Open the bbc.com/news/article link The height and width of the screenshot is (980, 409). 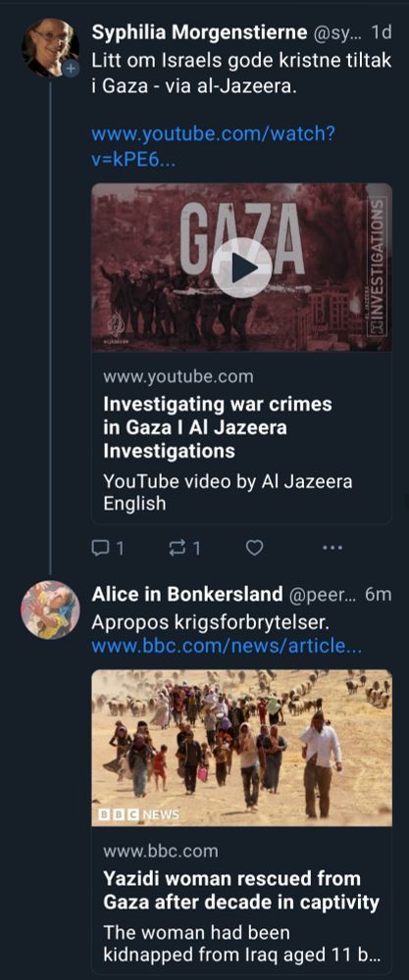pyautogui.click(x=227, y=646)
